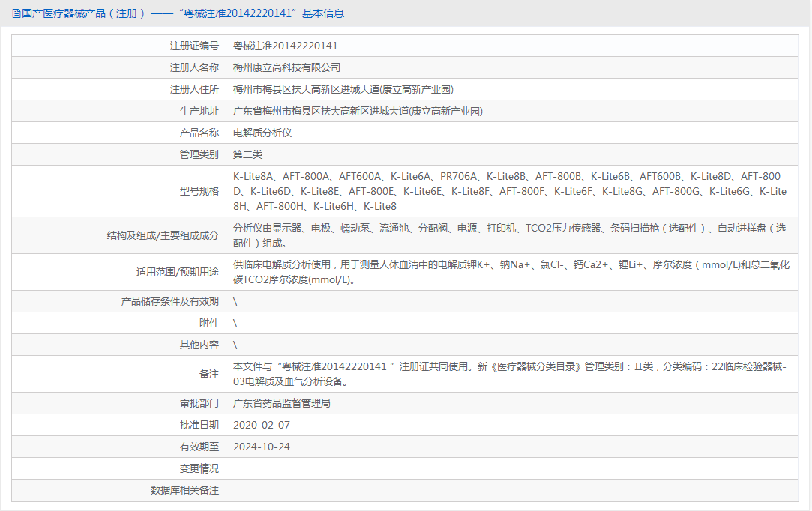The height and width of the screenshot is (511, 812).
Task: Click the expiry date 2024-10-24
Action: click(x=262, y=446)
